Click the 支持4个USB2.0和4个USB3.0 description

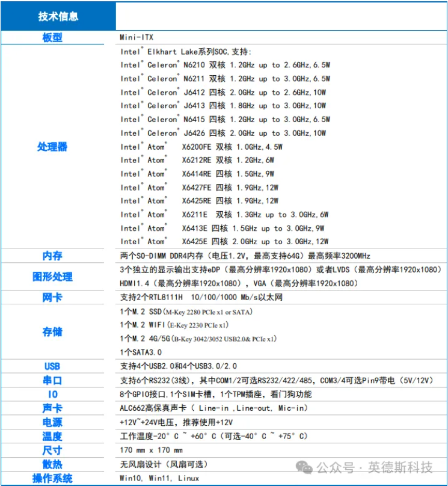179,366
